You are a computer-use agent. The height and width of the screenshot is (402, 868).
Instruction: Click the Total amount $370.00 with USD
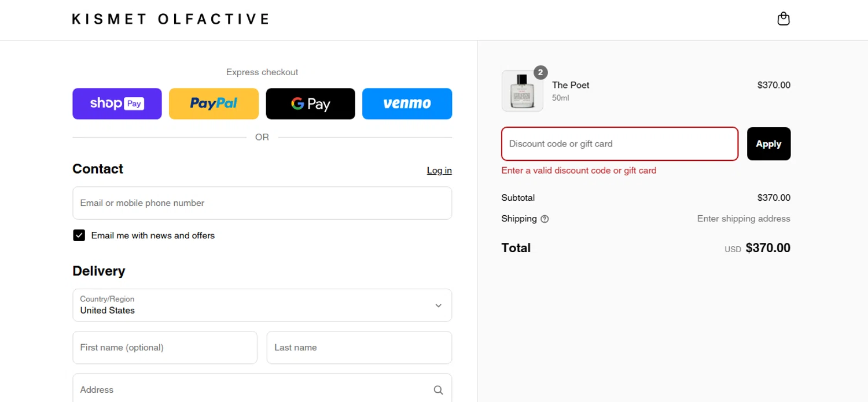pos(757,248)
